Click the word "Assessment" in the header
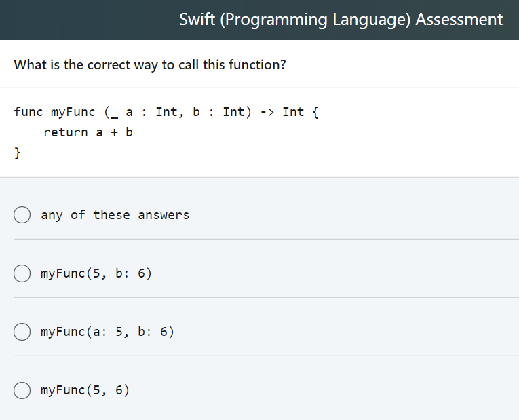 coord(459,20)
